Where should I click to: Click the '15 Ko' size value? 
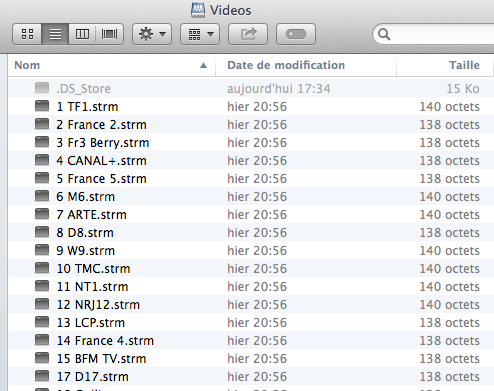tap(463, 89)
